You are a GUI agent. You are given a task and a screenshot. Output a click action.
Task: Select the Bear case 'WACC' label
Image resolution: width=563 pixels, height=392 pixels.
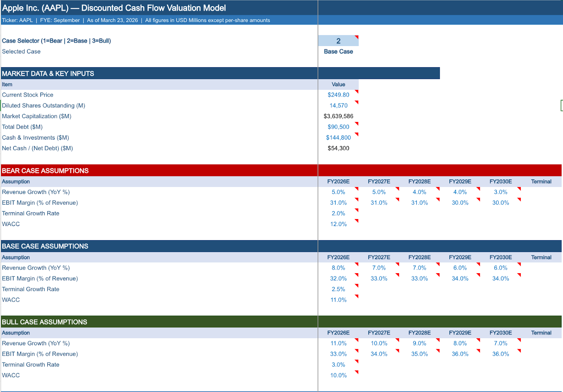pyautogui.click(x=11, y=224)
